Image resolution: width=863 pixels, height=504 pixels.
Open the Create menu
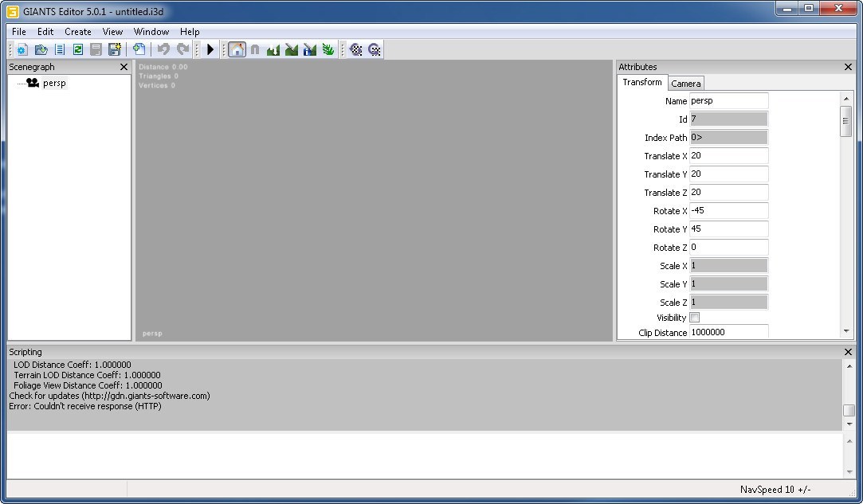[x=77, y=32]
